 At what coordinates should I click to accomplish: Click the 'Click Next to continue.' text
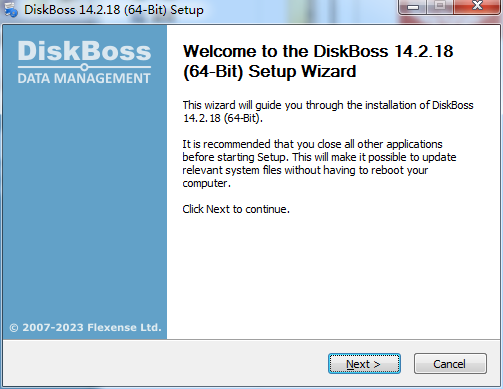tap(236, 209)
